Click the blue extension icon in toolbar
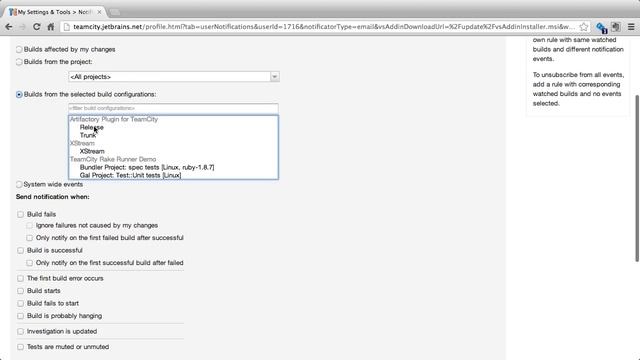Screen dimensions: 640x360 (x=601, y=27)
